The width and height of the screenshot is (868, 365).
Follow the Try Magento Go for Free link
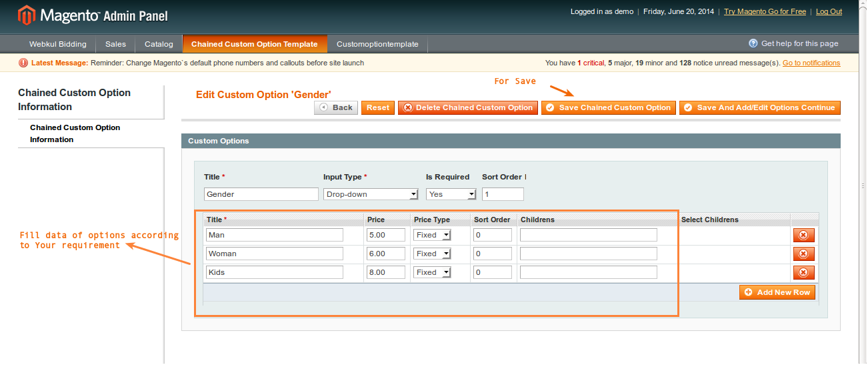pyautogui.click(x=765, y=11)
